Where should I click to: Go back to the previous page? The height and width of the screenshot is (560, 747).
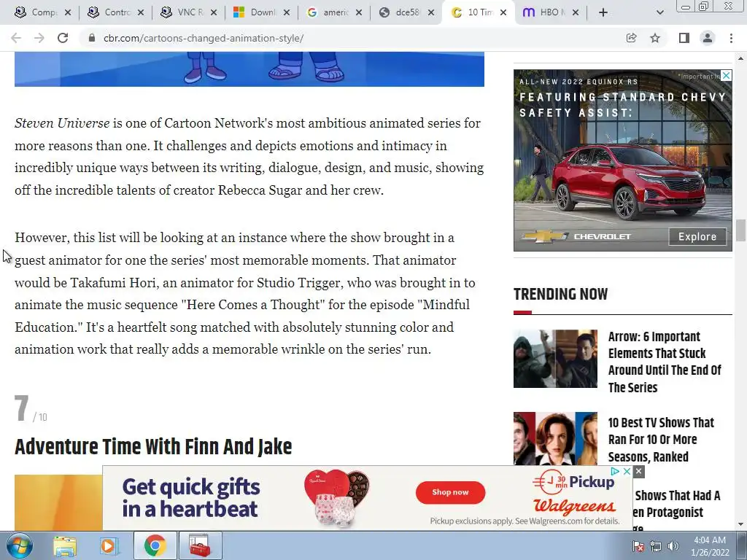point(16,38)
